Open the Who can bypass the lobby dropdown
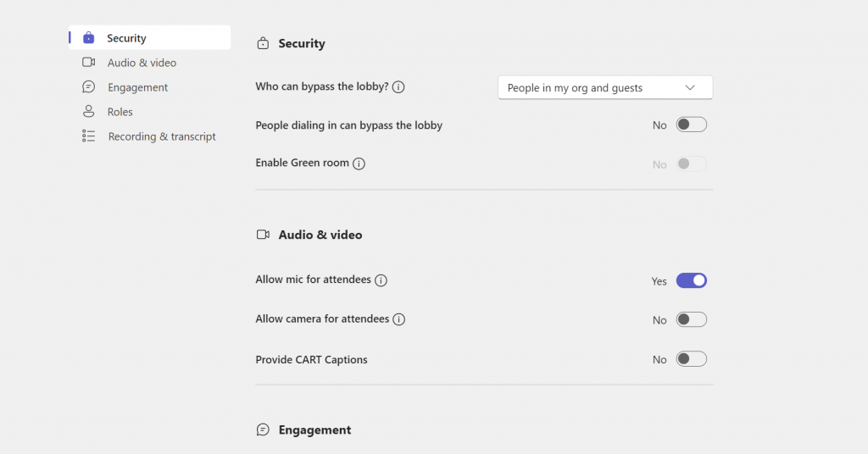This screenshot has width=868, height=454. [604, 88]
